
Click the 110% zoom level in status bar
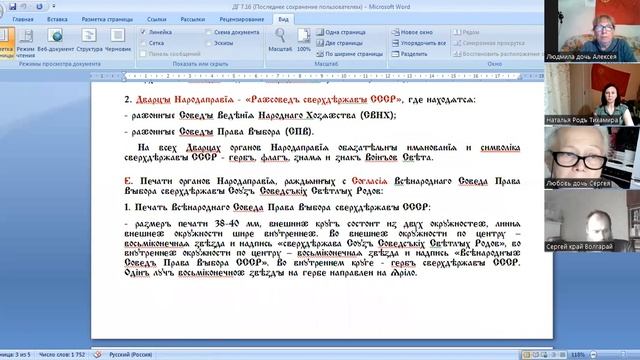point(578,355)
